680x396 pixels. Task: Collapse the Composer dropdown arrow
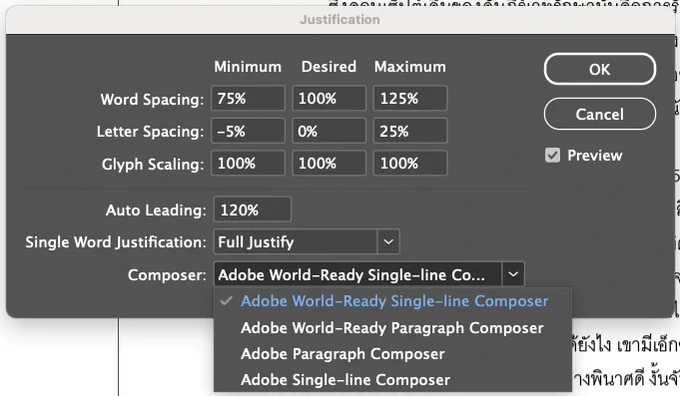(513, 274)
